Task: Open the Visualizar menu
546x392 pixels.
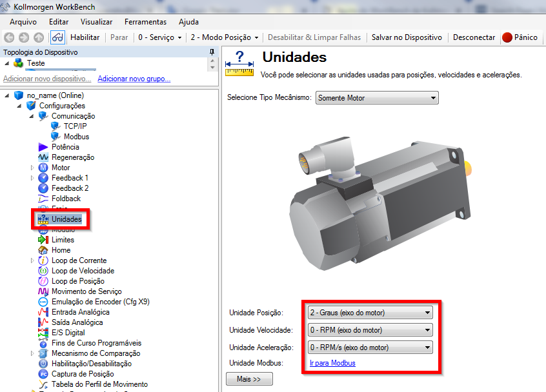Action: pos(96,21)
